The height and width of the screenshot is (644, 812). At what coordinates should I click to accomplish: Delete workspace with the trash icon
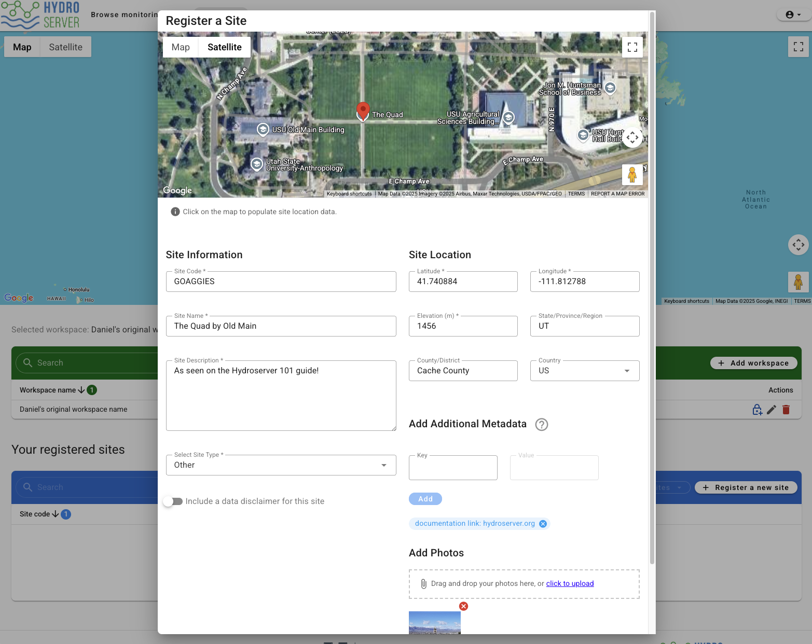[786, 410]
